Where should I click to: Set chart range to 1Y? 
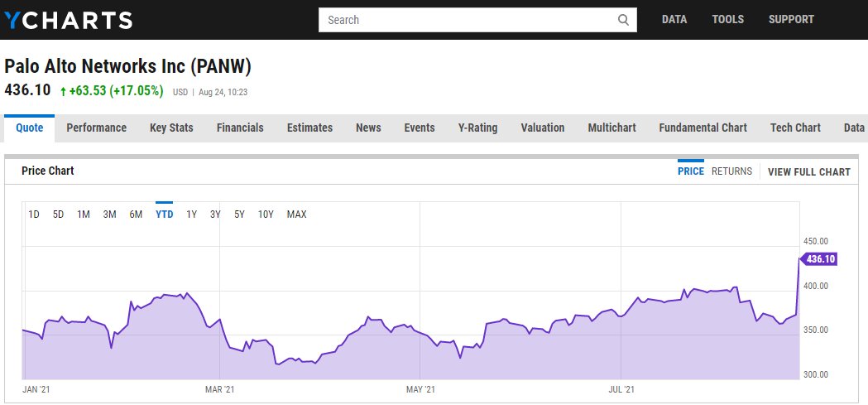click(191, 215)
